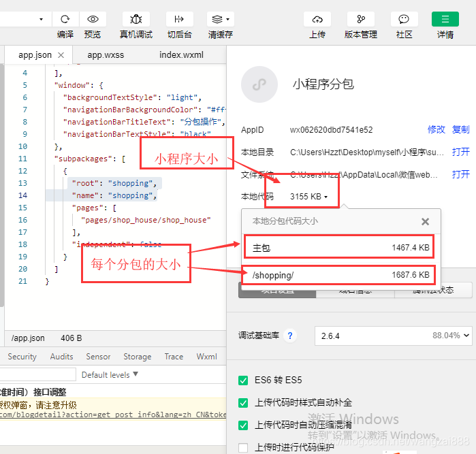476x454 pixels.
Task: Open the Wxml devtools tab
Action: (x=206, y=357)
